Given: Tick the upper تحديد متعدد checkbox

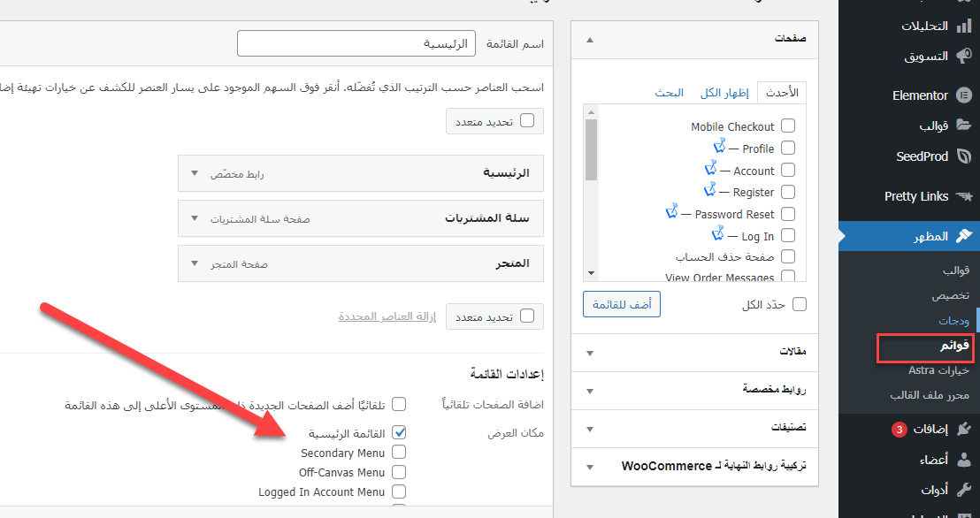Looking at the screenshot, I should tap(527, 121).
